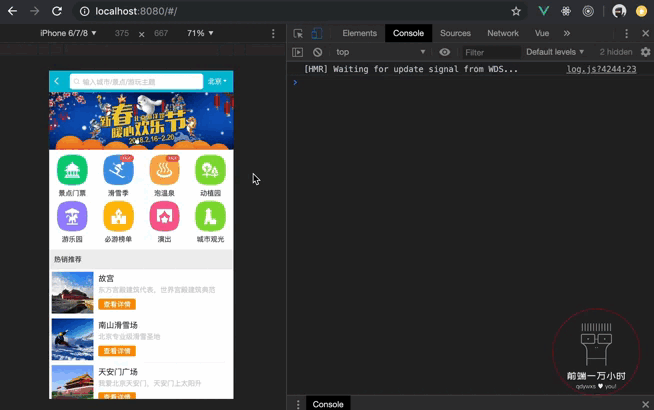The height and width of the screenshot is (410, 654).
Task: Edit the viewport height 667 field
Action: click(161, 33)
